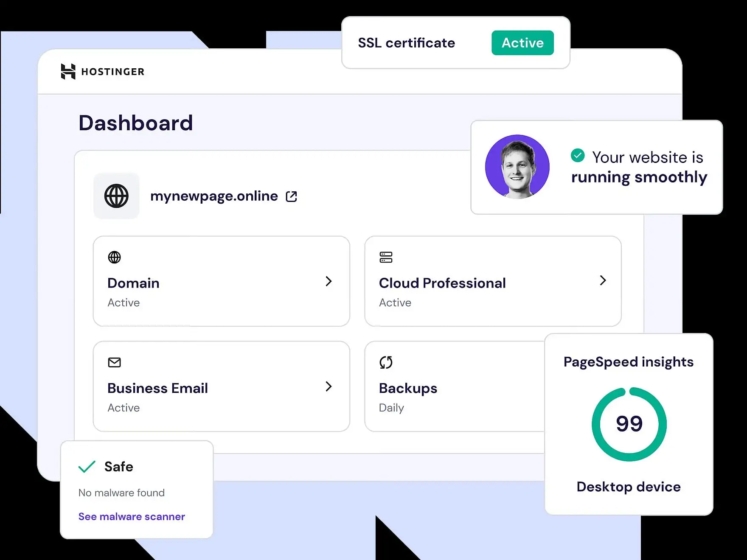
Task: Select the mynewpage.online website entry
Action: [x=214, y=196]
